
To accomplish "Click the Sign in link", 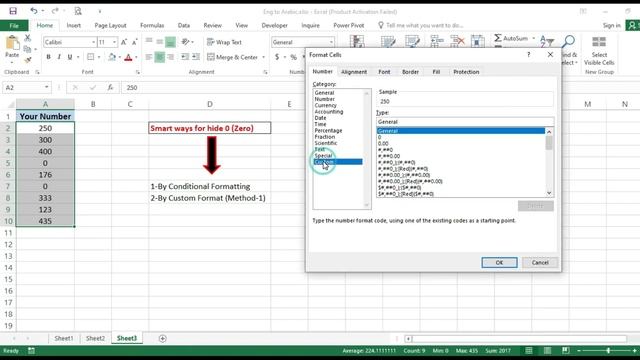I will click(x=611, y=25).
